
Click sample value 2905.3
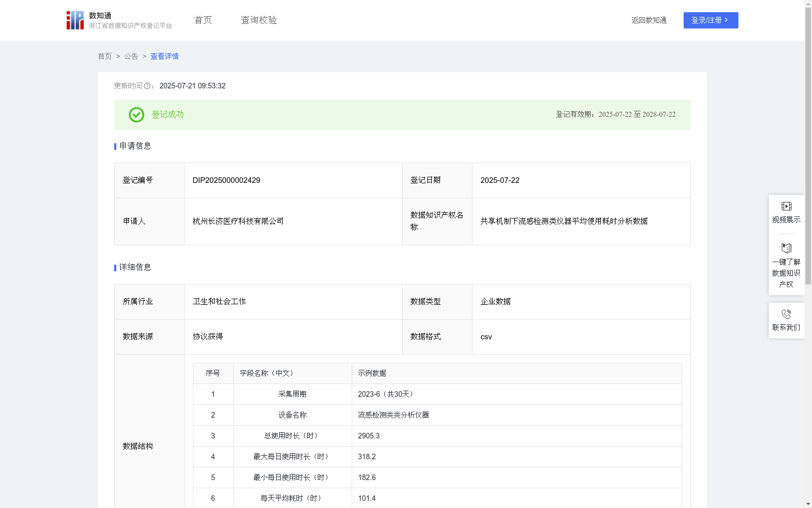pos(368,436)
